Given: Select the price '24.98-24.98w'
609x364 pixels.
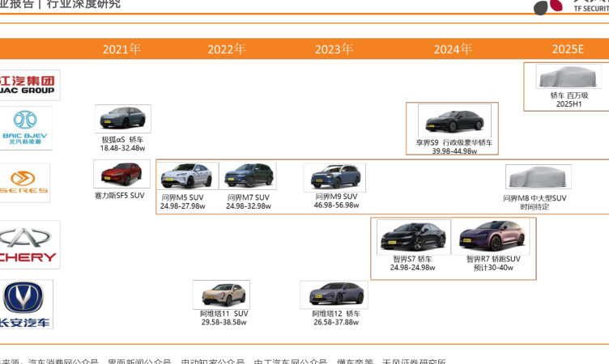Looking at the screenshot, I should click(x=412, y=268).
